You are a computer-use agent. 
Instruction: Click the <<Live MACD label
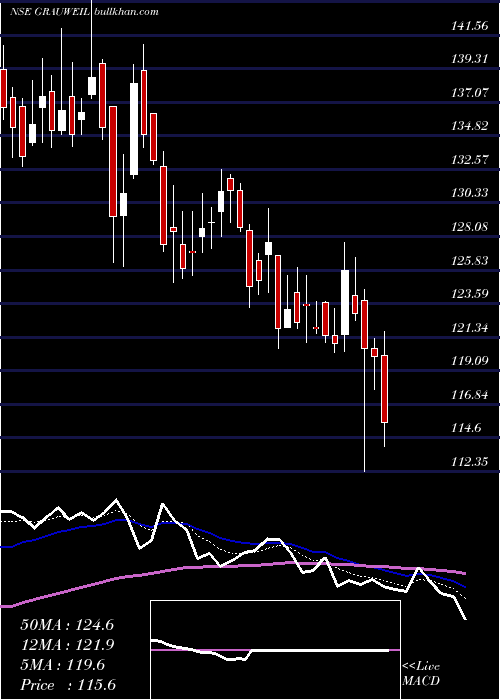(x=421, y=674)
